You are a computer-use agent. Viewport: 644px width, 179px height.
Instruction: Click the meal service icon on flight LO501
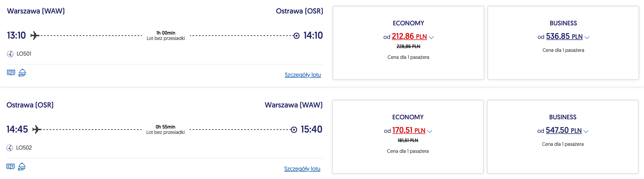click(x=22, y=73)
